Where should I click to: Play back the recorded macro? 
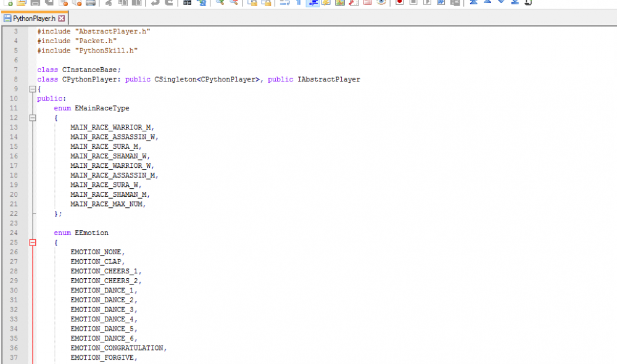(427, 2)
